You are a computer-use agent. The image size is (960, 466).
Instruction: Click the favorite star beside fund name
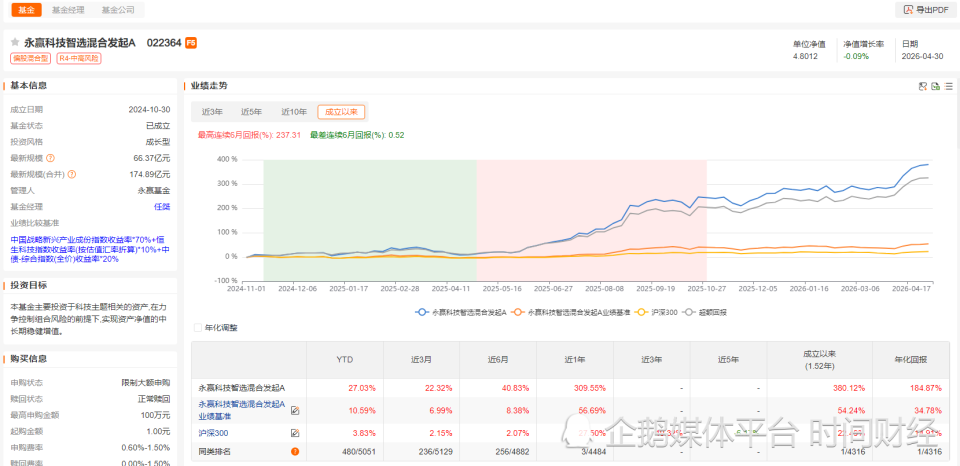tap(15, 42)
